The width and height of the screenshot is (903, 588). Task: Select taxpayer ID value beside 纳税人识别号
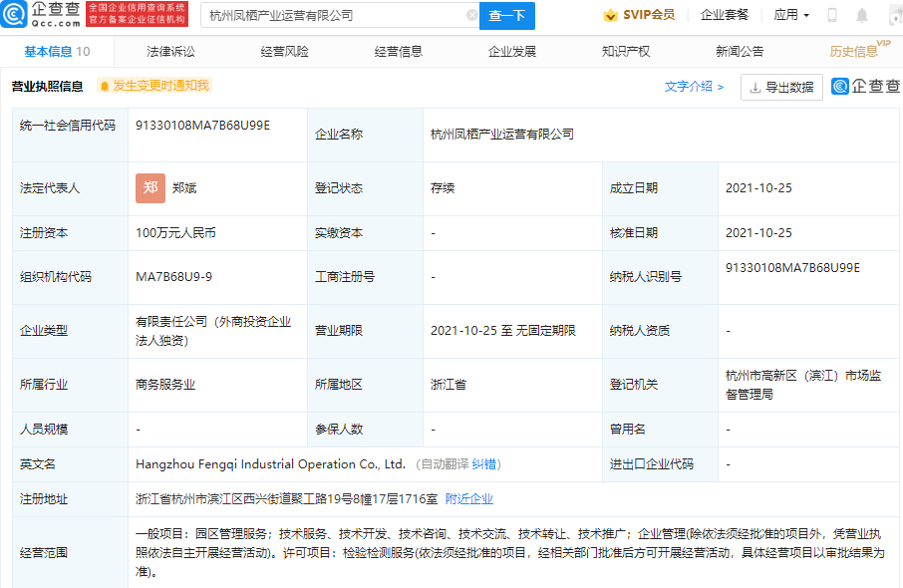coord(792,268)
